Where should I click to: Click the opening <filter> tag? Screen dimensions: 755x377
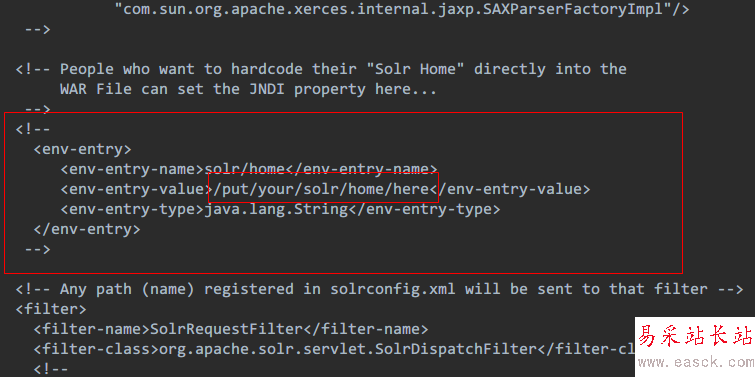coord(51,309)
